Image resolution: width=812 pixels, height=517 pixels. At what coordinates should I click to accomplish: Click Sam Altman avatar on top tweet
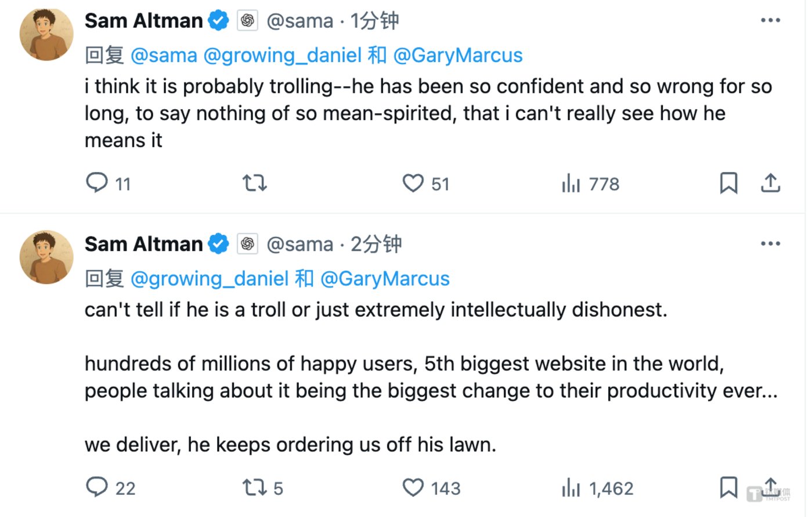coord(46,34)
